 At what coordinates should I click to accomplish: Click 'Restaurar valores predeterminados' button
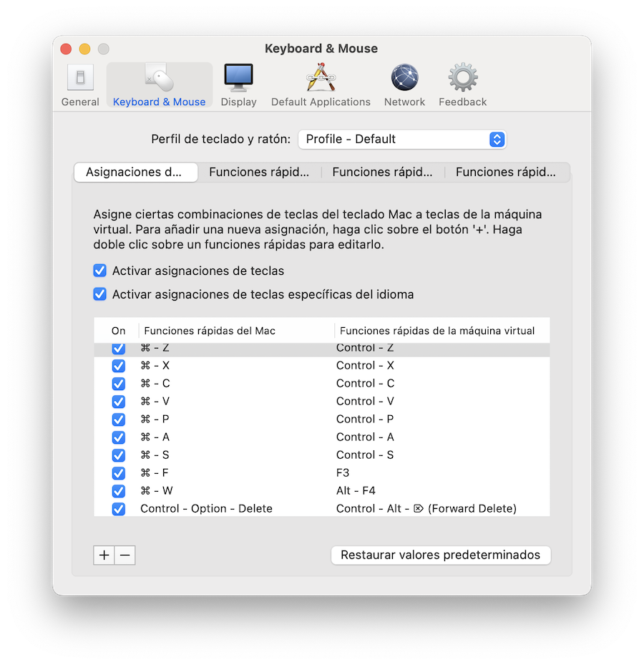click(x=441, y=555)
